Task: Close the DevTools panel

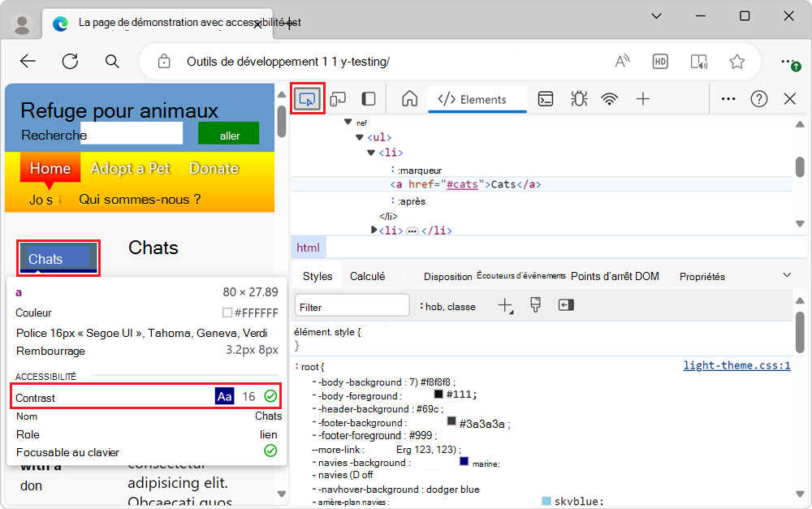Action: click(790, 99)
